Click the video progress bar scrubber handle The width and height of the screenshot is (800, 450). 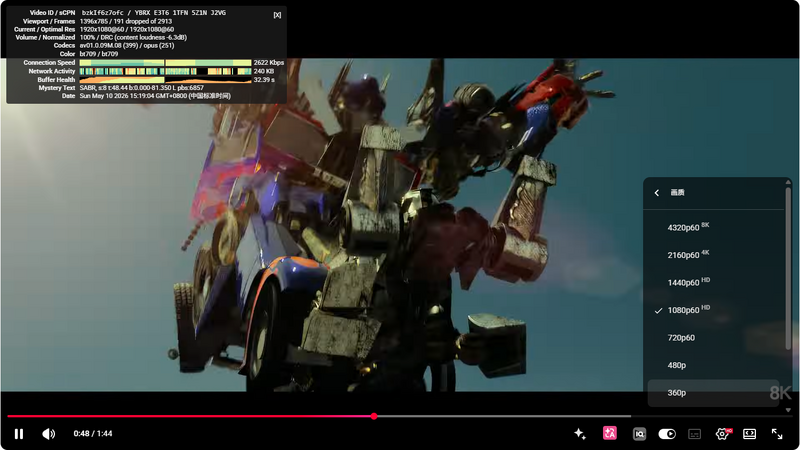pos(374,416)
